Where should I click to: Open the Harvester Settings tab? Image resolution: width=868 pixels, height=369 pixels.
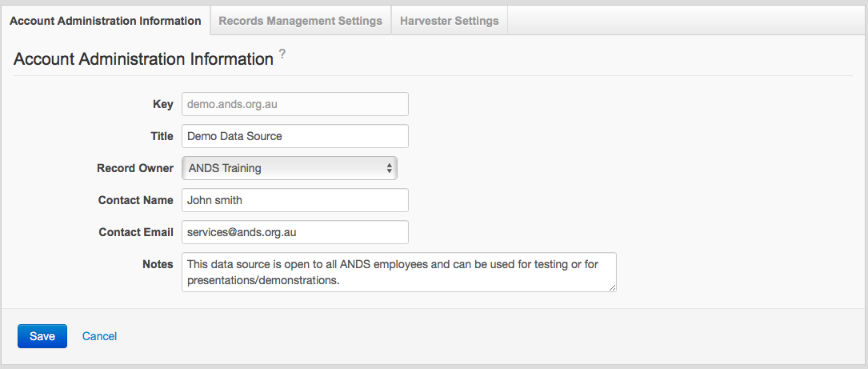(x=449, y=21)
